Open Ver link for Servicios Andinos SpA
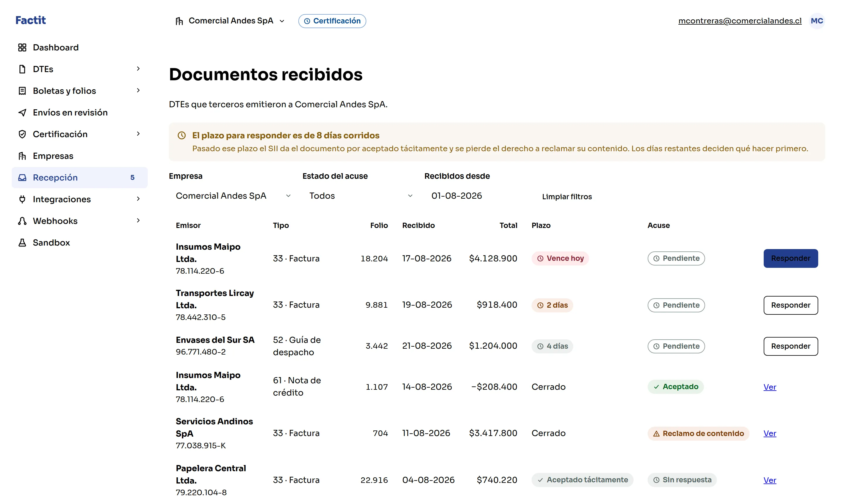 click(770, 434)
